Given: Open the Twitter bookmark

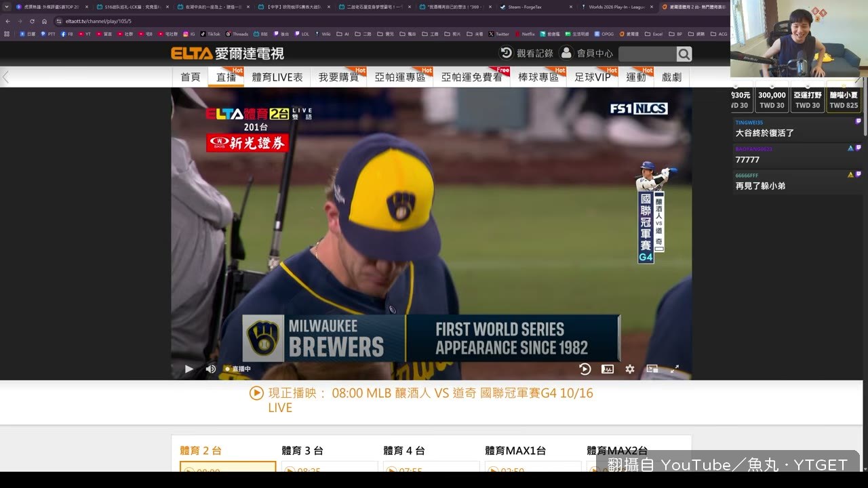Looking at the screenshot, I should point(498,33).
